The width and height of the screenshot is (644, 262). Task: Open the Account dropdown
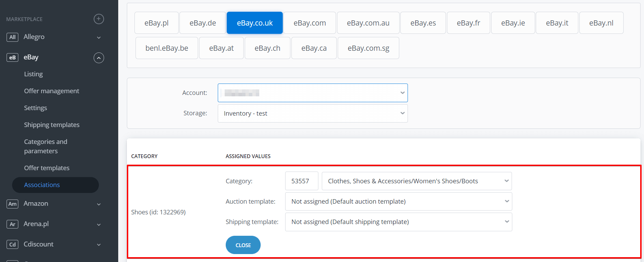click(312, 93)
